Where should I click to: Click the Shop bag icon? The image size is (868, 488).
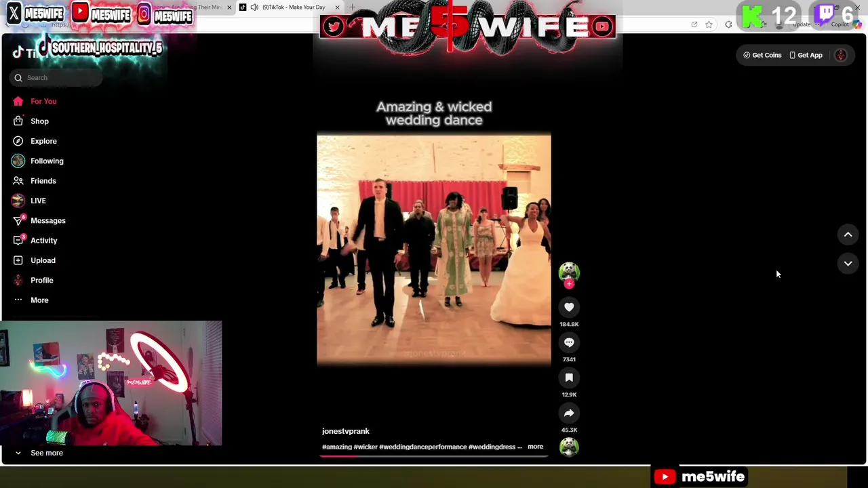(18, 121)
